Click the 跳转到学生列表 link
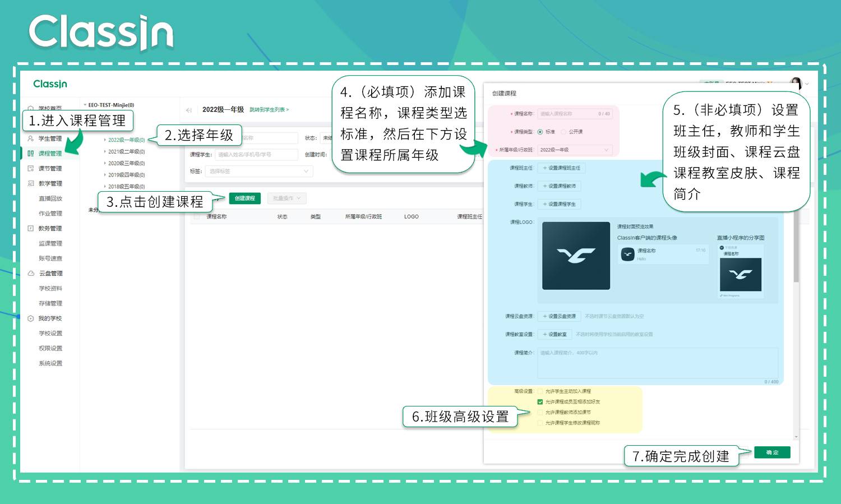 (269, 110)
